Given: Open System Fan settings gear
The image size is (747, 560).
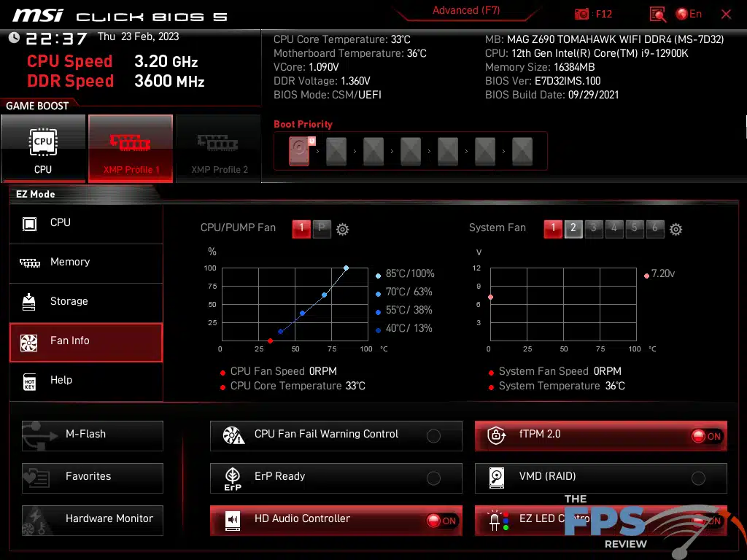Looking at the screenshot, I should [676, 230].
